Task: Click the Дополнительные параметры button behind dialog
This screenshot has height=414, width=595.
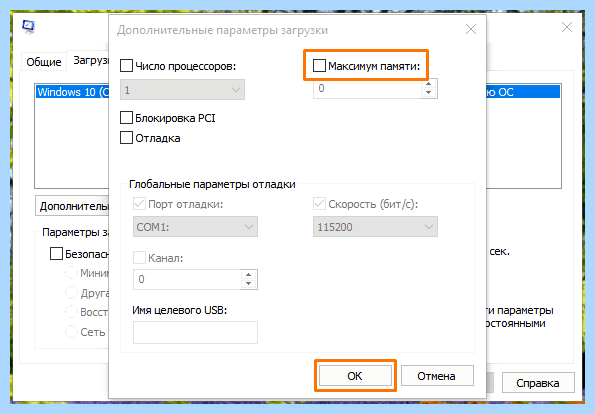Action: pos(72,206)
